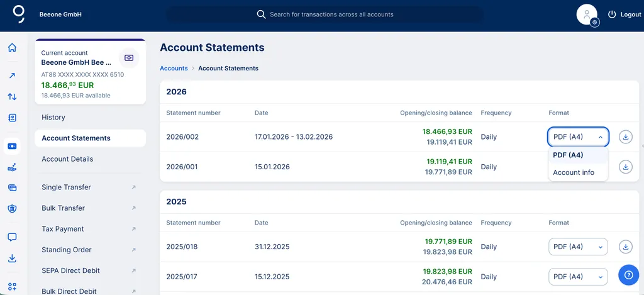The image size is (644, 295).
Task: Click the logo in the top-left header
Action: pyautogui.click(x=19, y=14)
